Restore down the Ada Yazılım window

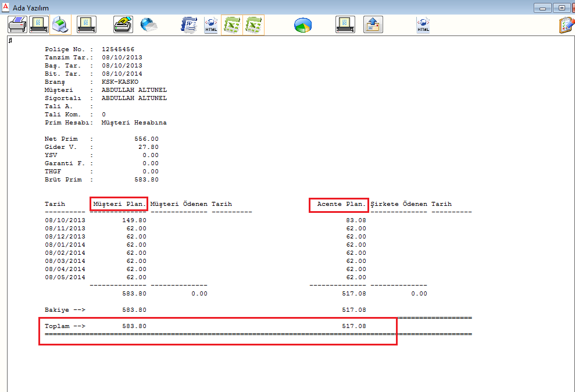(x=561, y=8)
